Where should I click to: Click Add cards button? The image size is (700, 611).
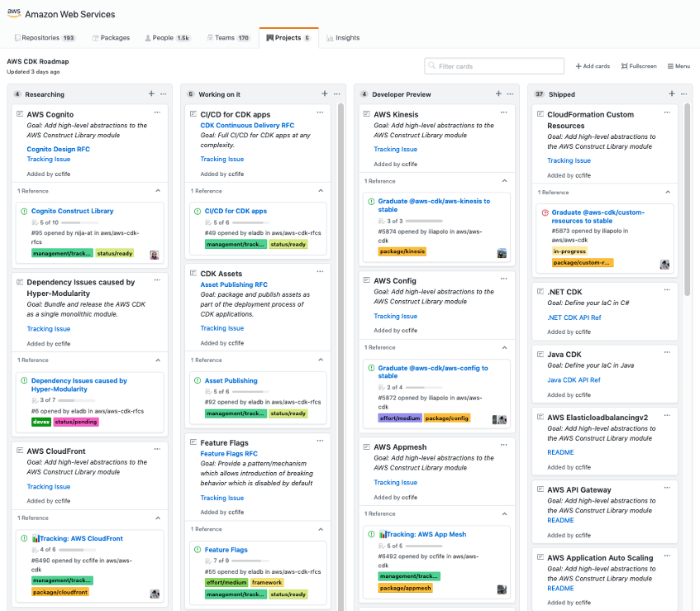click(593, 66)
